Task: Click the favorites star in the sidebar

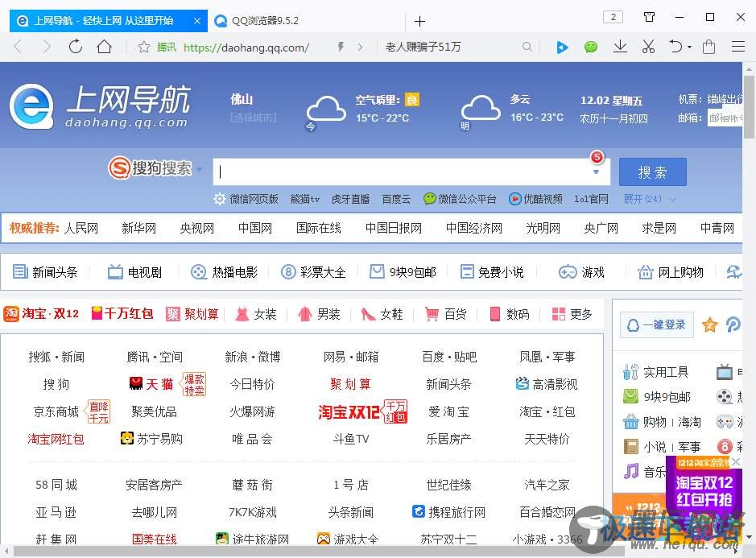Action: [710, 325]
